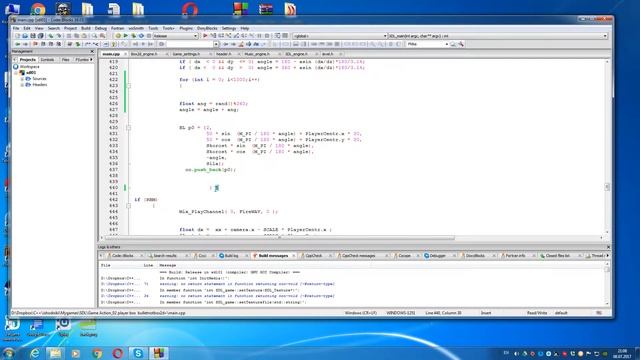Click the red Debug/Continue arrow icon
The width and height of the screenshot is (640, 360).
coord(205,36)
